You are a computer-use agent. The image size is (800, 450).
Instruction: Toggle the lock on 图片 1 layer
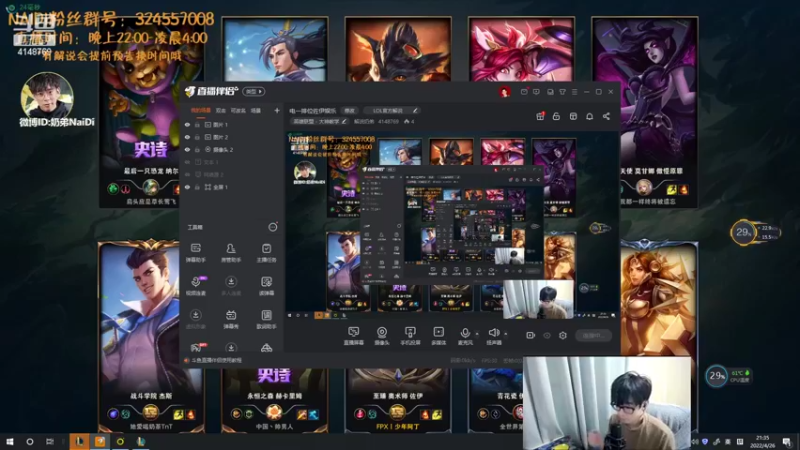click(x=197, y=124)
